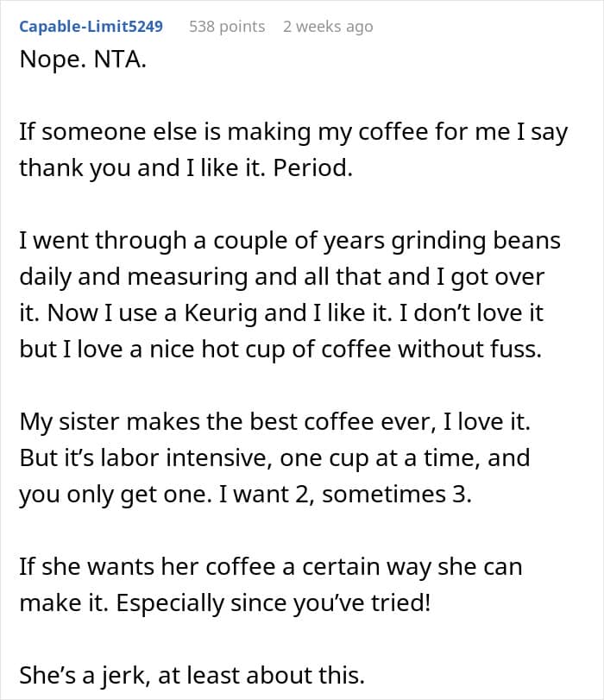
Task: Click the line 'I went through a couple of years'
Action: point(290,241)
